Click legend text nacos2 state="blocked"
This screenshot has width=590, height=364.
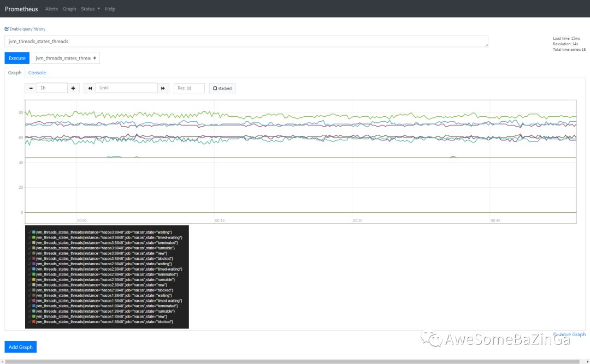pyautogui.click(x=104, y=290)
